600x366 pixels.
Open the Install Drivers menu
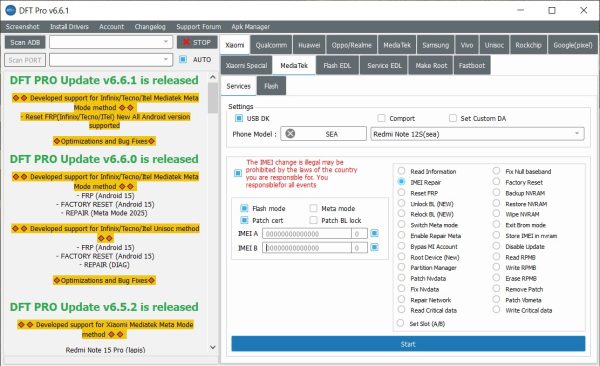[69, 27]
